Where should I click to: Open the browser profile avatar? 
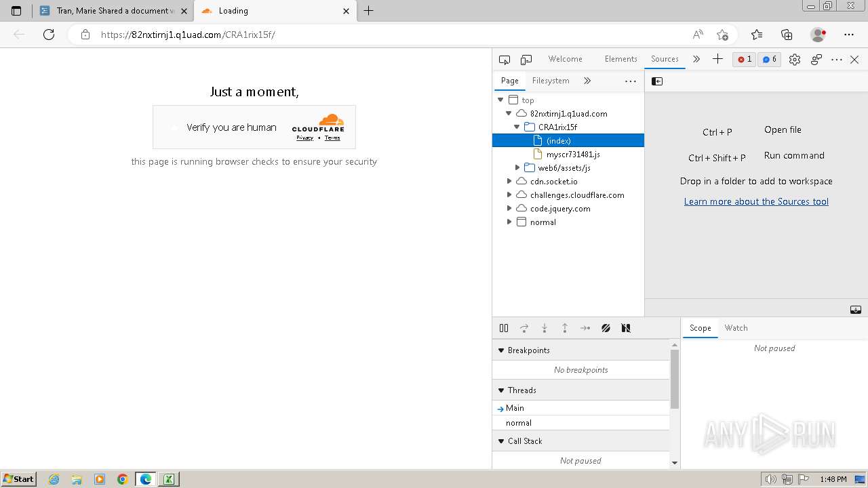point(818,35)
